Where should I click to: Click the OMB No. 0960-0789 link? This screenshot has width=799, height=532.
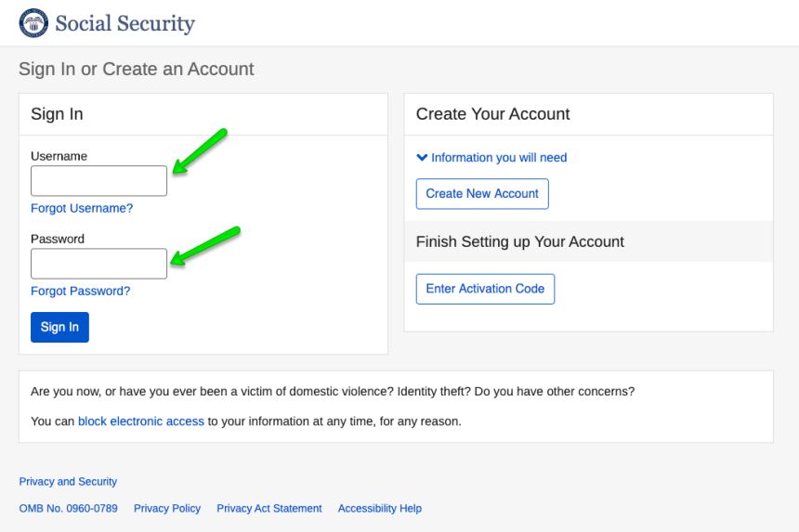pyautogui.click(x=68, y=509)
